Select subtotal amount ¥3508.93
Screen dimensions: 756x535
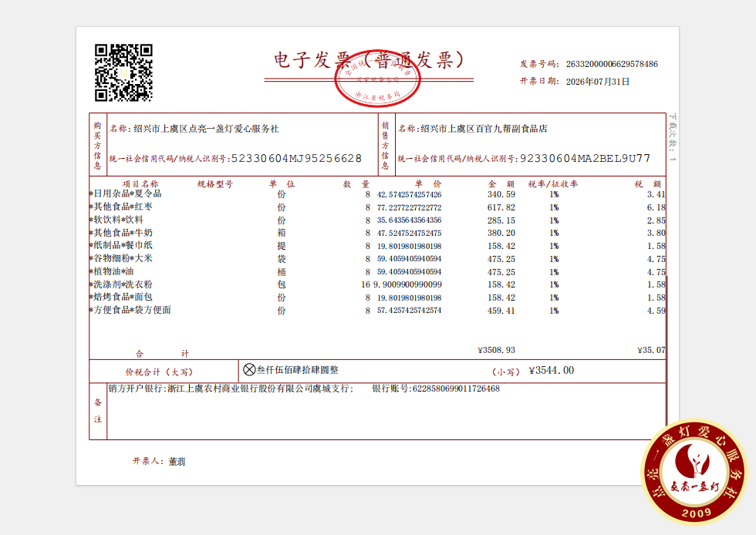[497, 350]
